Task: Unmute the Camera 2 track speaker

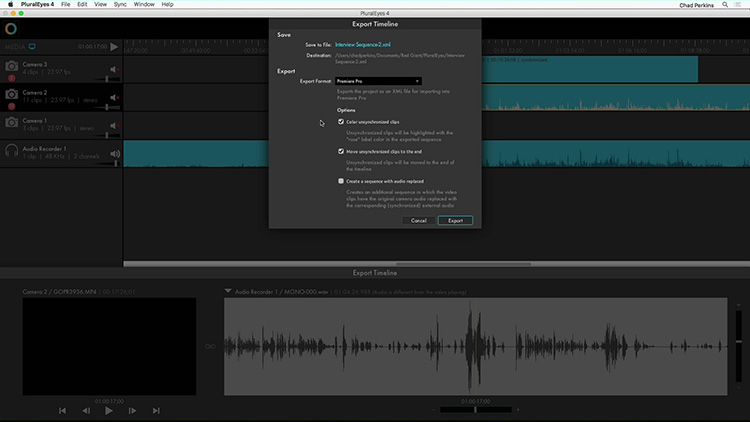Action: click(x=114, y=98)
